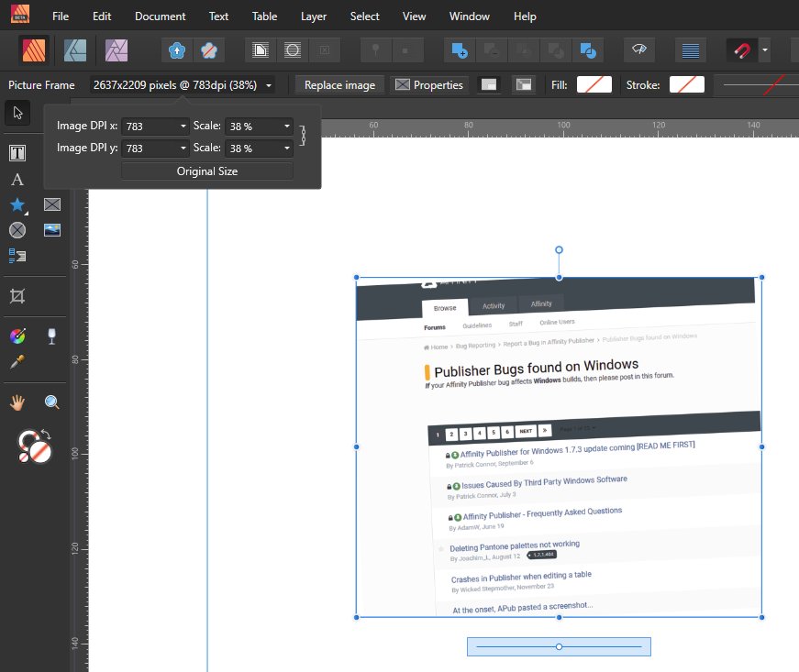Screen dimensions: 799x672
Task: Select the Vector Crop tool
Action: tap(17, 296)
